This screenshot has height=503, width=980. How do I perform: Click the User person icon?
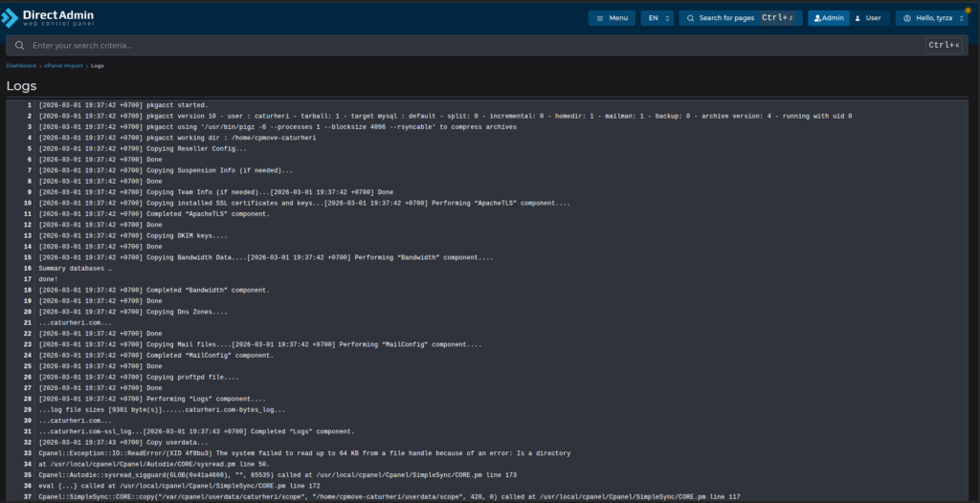coord(857,18)
